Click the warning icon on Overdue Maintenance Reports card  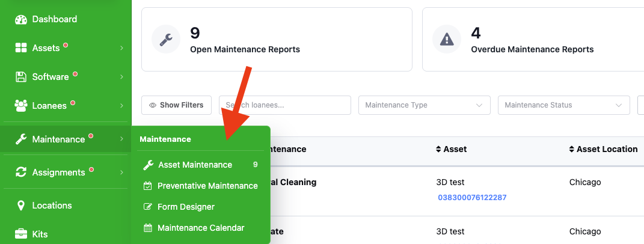click(x=447, y=39)
